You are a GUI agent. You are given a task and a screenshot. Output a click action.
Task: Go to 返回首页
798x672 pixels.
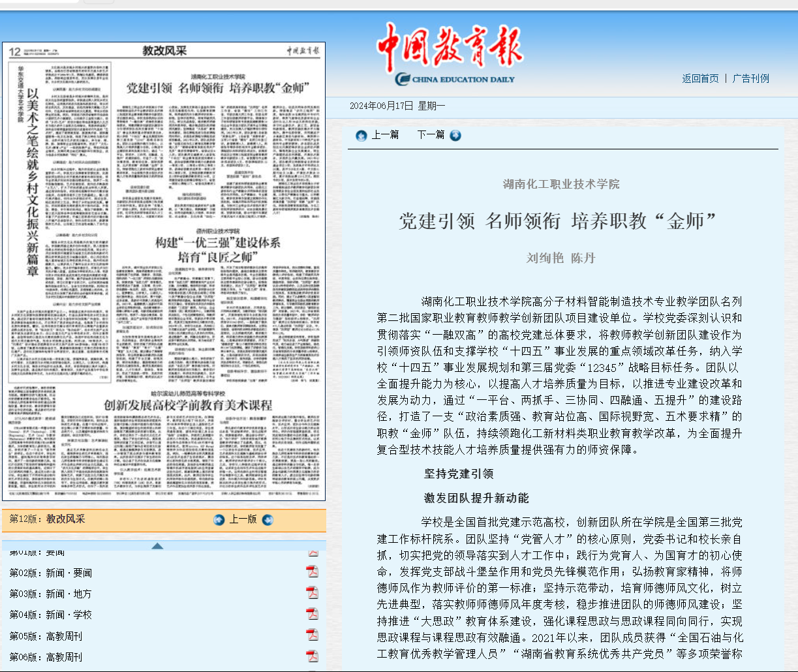(x=700, y=78)
